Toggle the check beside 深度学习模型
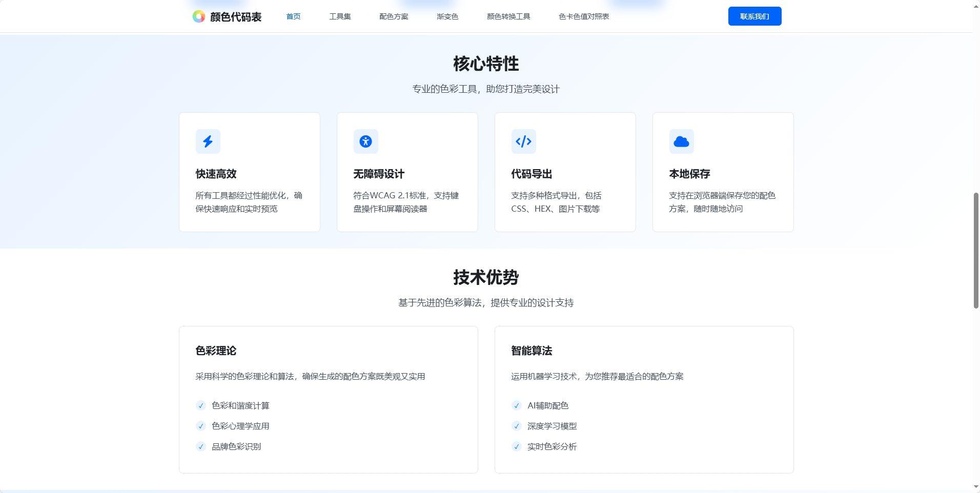This screenshot has height=493, width=980. tap(516, 426)
